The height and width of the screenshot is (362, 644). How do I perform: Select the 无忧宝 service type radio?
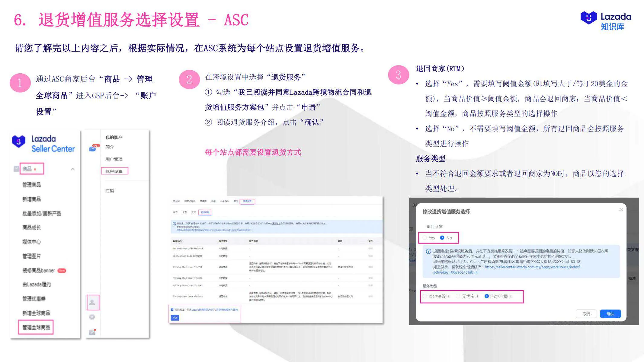458,296
